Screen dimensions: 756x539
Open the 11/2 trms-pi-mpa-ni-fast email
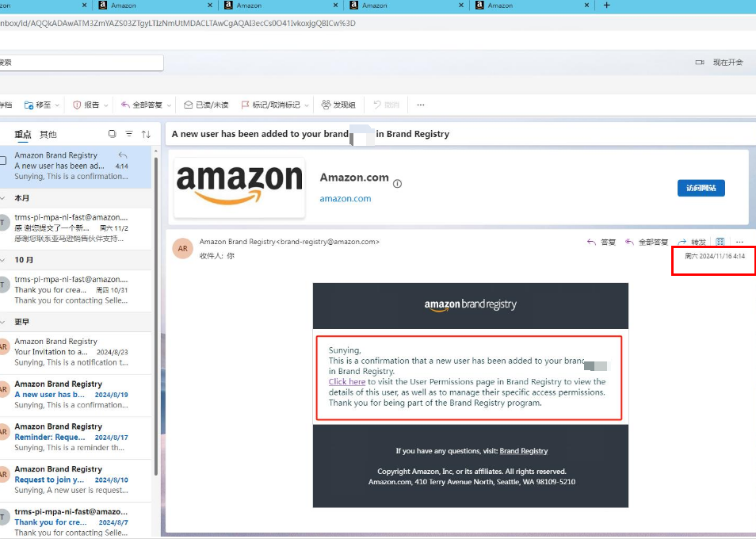tap(75, 228)
